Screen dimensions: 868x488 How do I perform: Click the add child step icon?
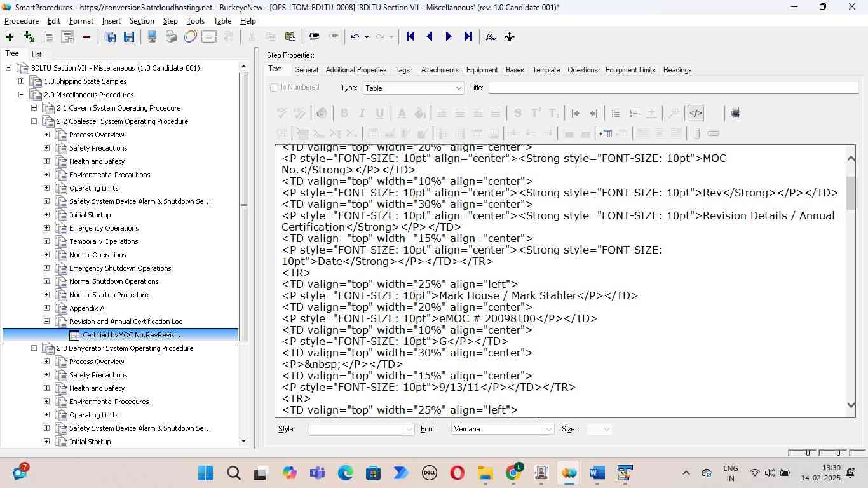[29, 37]
